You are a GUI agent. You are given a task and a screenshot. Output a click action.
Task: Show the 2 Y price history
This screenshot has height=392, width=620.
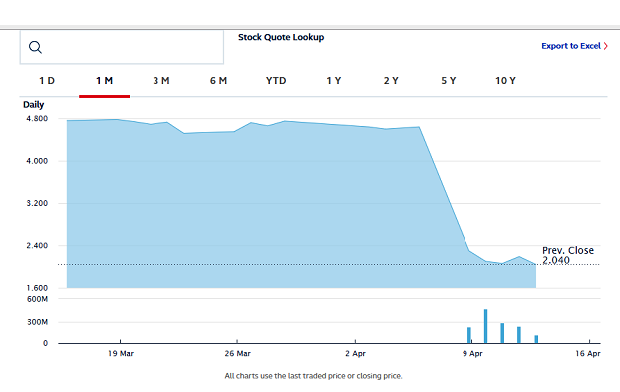coord(391,81)
